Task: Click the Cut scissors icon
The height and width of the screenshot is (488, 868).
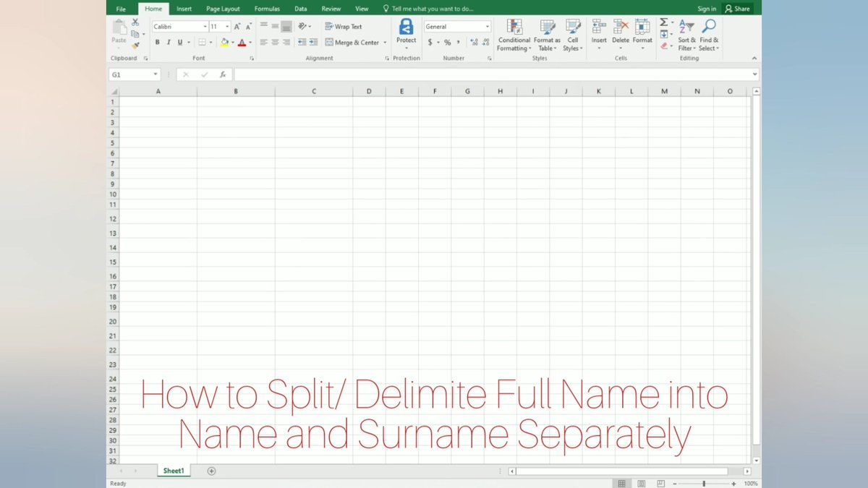Action: (135, 23)
